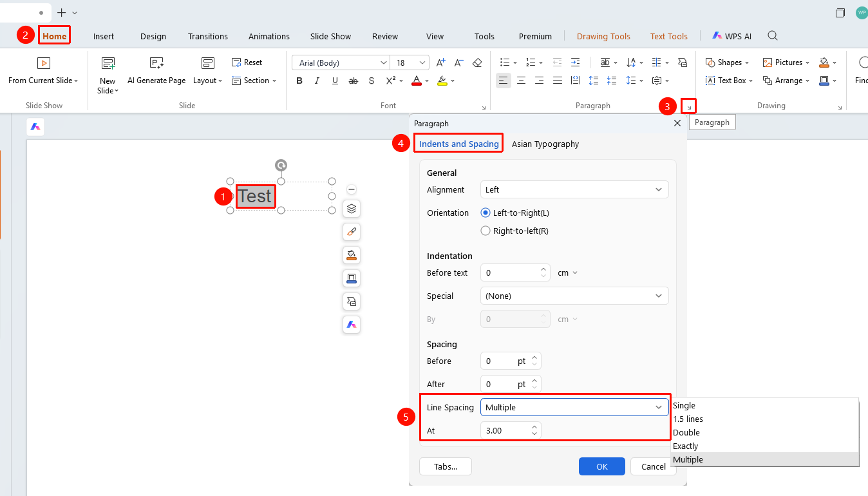The width and height of the screenshot is (868, 496).
Task: Open the Alignment dropdown showing Left
Action: (x=574, y=189)
